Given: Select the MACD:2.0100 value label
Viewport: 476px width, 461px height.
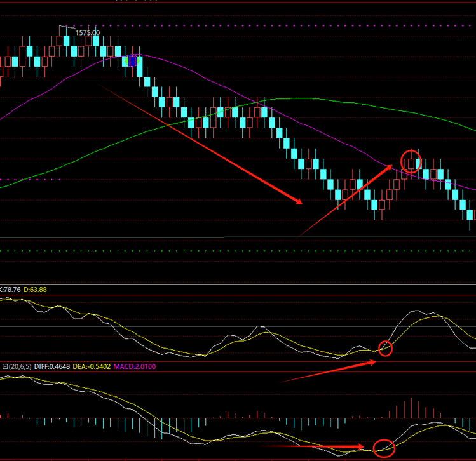Looking at the screenshot, I should [135, 366].
